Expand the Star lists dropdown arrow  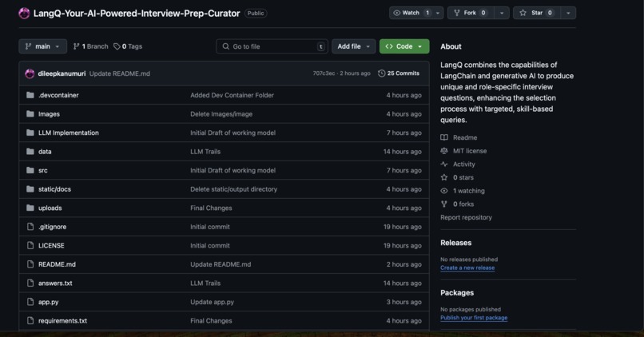(x=568, y=13)
